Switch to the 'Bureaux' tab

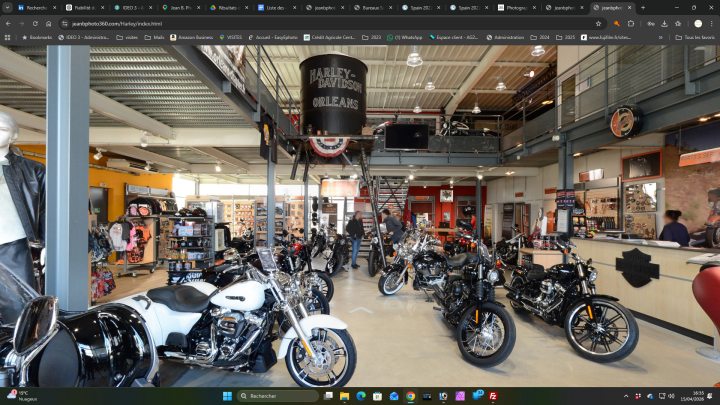click(370, 7)
